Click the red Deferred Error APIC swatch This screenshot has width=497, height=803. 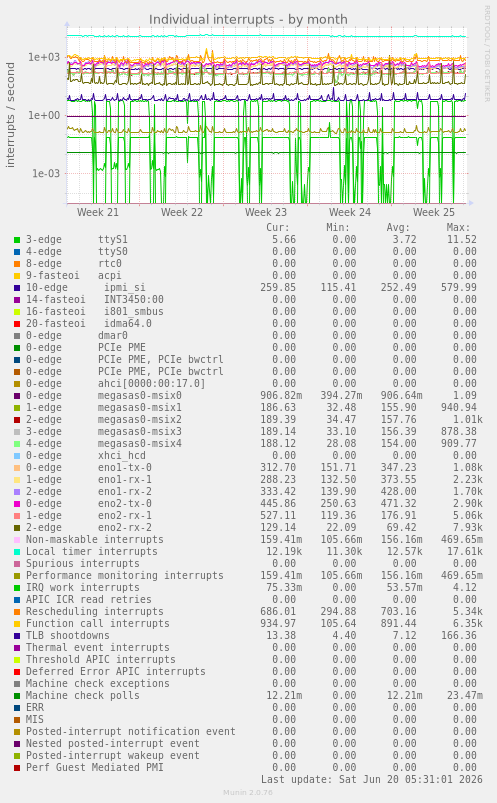point(17,671)
